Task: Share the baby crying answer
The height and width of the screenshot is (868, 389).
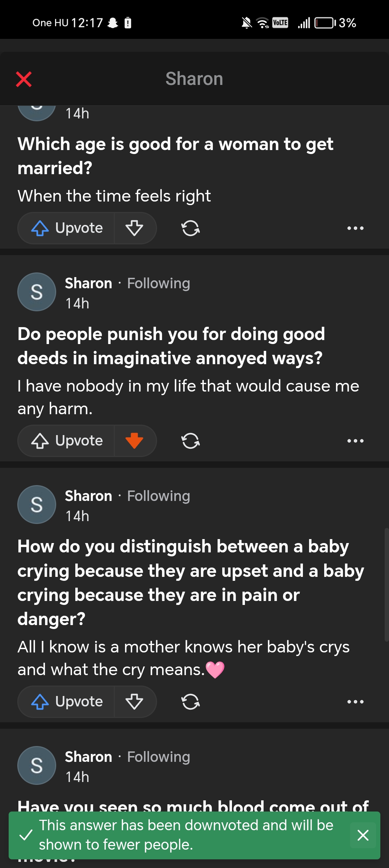Action: [191, 702]
